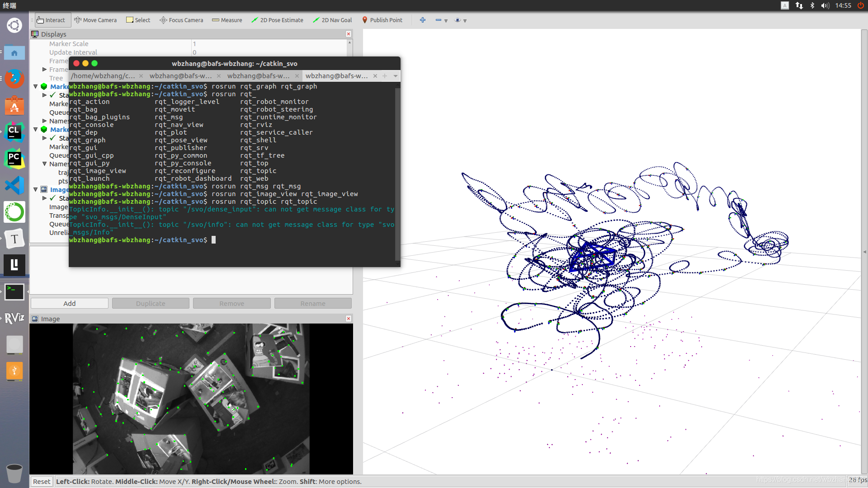Click the Add display button

[x=69, y=303]
